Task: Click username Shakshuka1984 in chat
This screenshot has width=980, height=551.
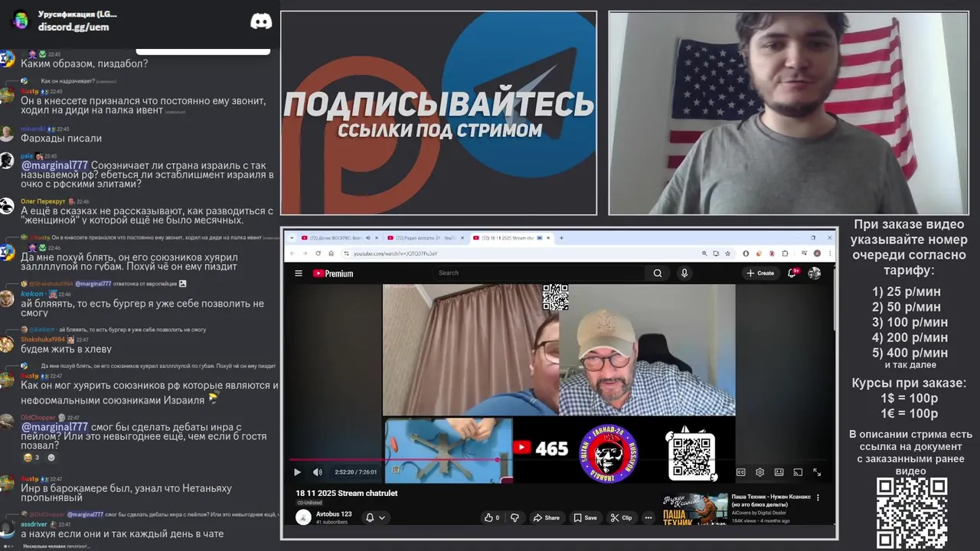Action: point(42,340)
